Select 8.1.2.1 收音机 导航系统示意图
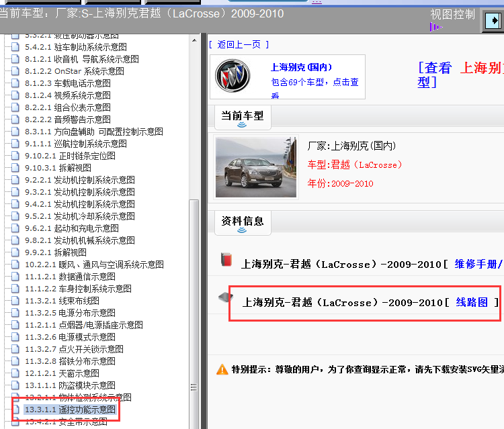The image size is (504, 429). click(x=82, y=59)
